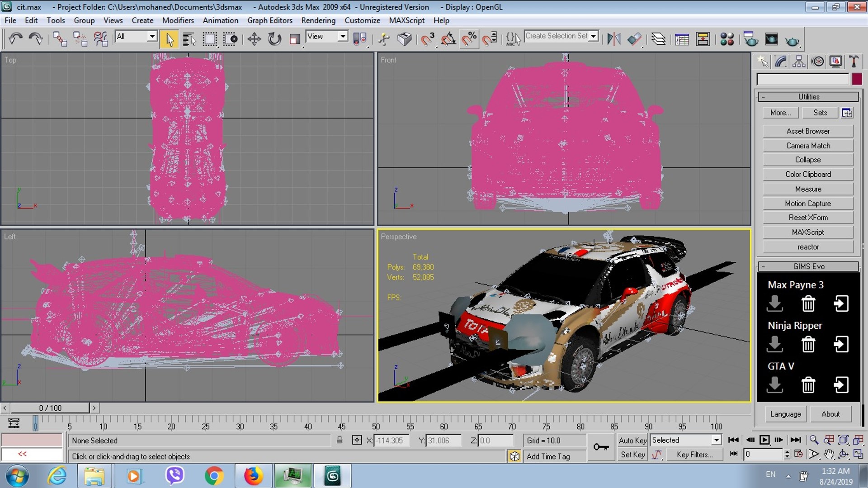The height and width of the screenshot is (488, 868).
Task: Toggle the Auto Key button
Action: [x=632, y=440]
